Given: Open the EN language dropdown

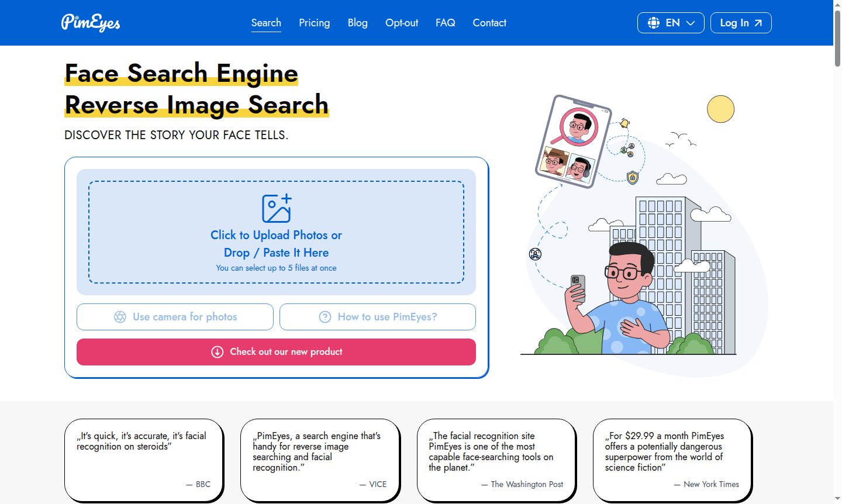Looking at the screenshot, I should pos(671,22).
